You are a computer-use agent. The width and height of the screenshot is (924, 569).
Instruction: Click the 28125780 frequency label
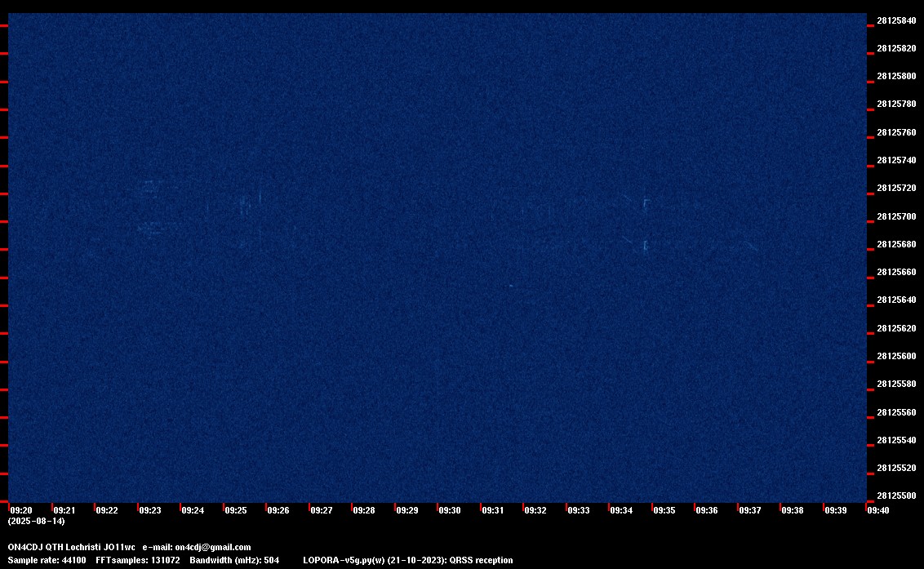896,104
